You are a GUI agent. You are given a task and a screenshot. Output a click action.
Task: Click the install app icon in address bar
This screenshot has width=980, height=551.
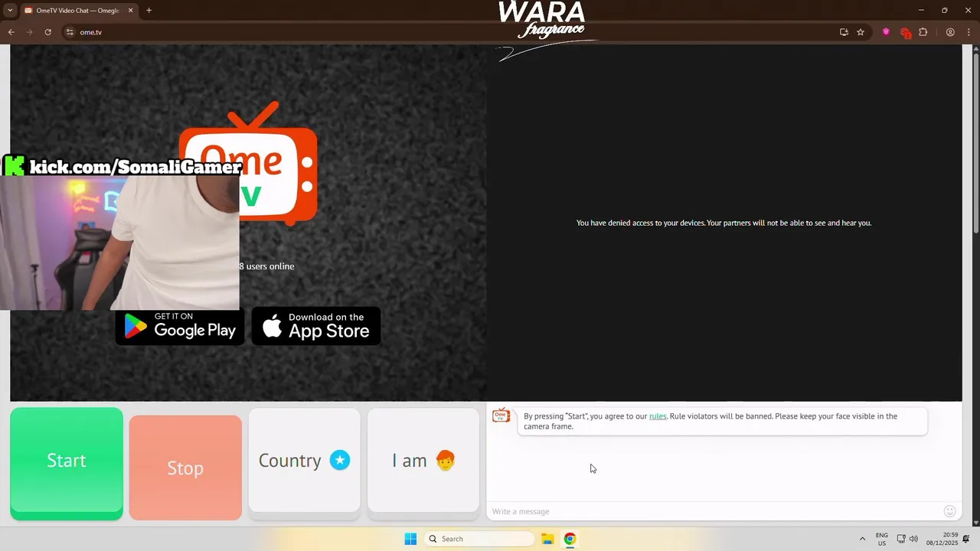844,32
